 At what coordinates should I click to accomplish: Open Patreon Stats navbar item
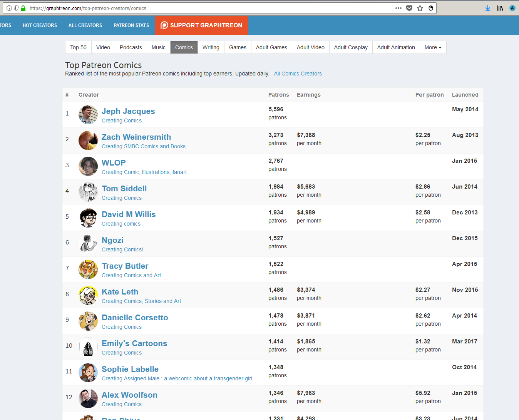[x=131, y=25]
